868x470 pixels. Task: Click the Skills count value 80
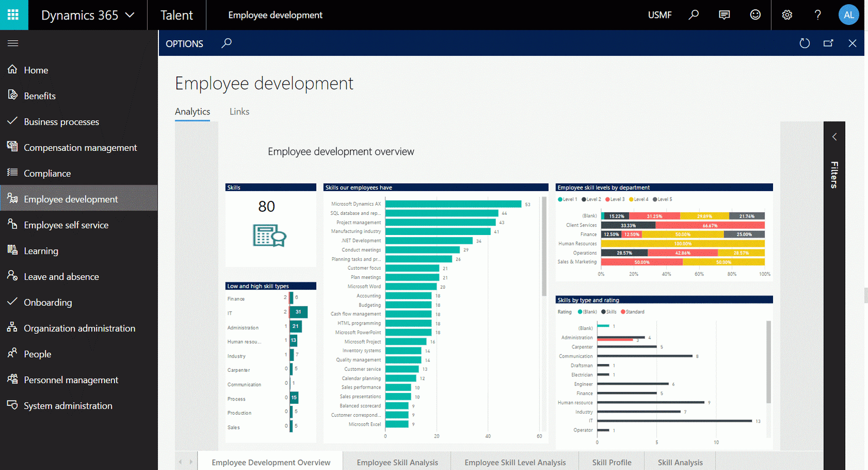pos(266,206)
